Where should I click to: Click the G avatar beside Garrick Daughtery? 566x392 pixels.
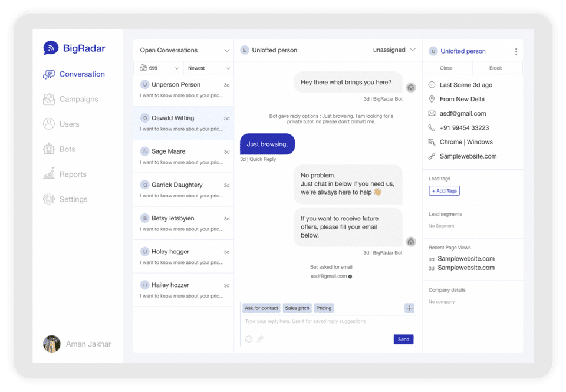pyautogui.click(x=145, y=185)
